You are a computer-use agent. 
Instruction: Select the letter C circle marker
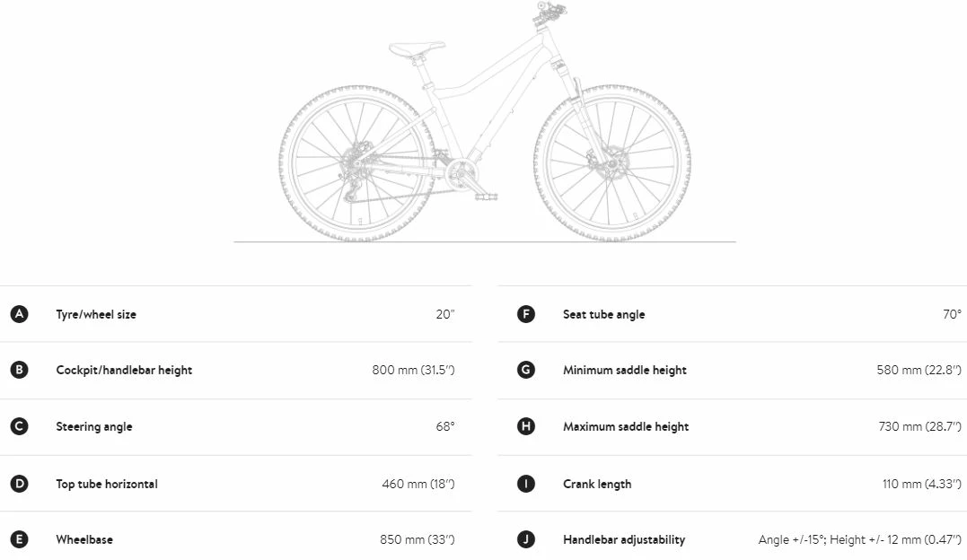(19, 426)
